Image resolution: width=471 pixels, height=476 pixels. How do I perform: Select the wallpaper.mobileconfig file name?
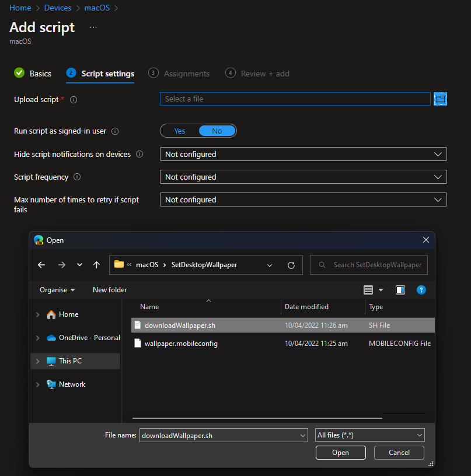pyautogui.click(x=181, y=344)
